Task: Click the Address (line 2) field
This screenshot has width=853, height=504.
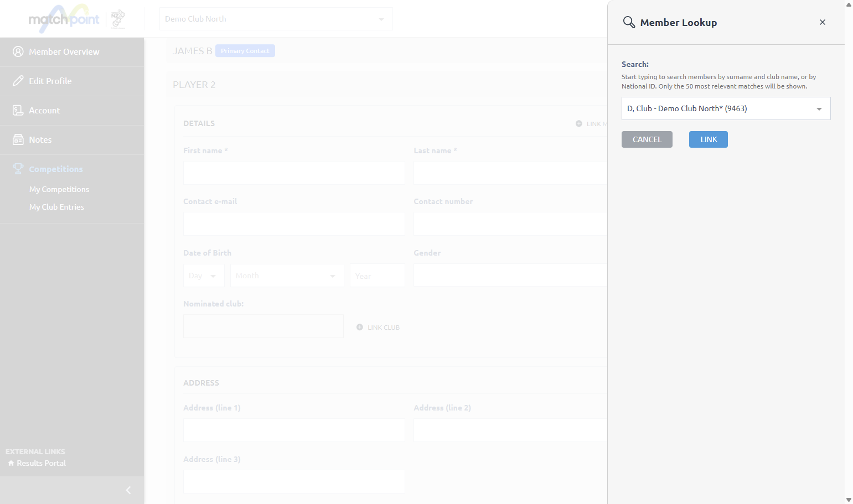Action: coord(510,430)
